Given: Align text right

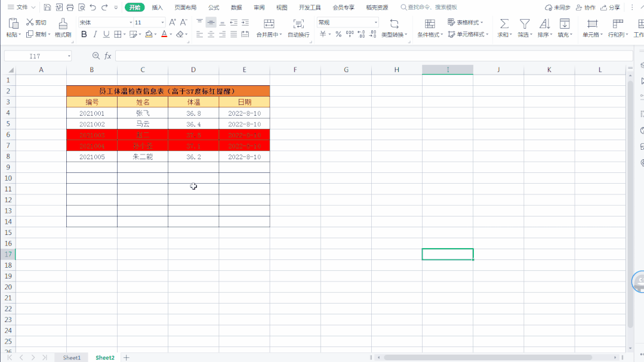Looking at the screenshot, I should point(222,35).
